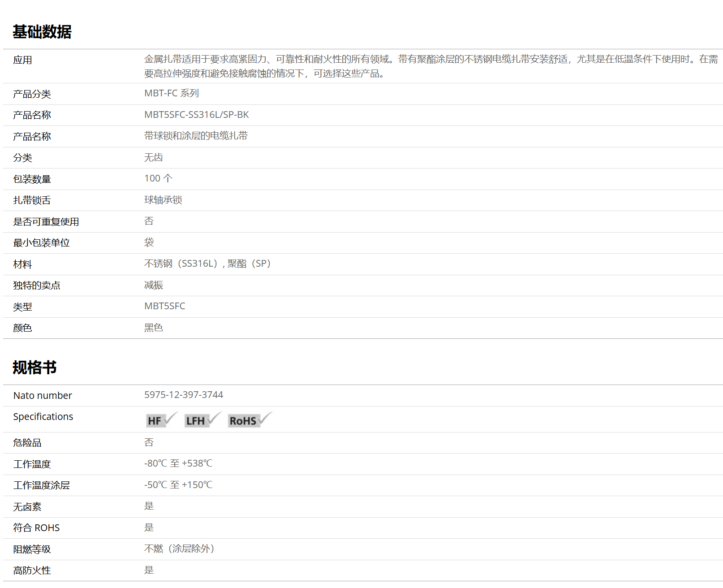The height and width of the screenshot is (588, 723).
Task: Click the 基础数据 section heading
Action: (x=42, y=32)
